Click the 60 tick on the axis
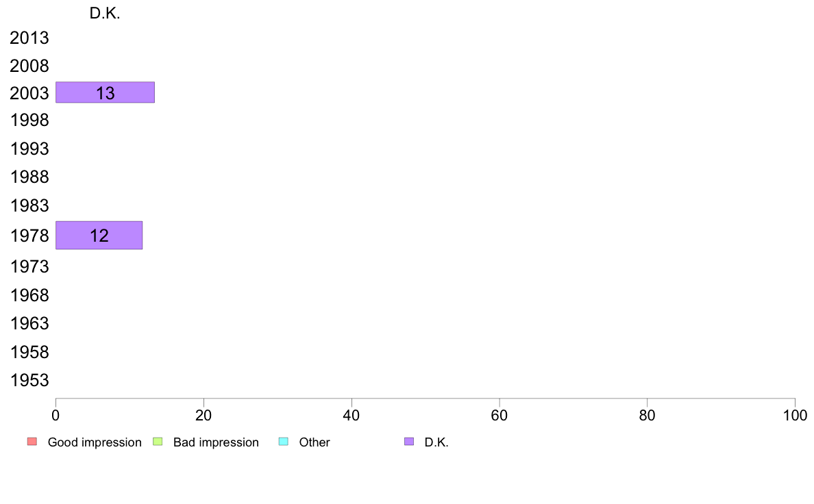Viewport: 814px width, 504px height. 500,415
